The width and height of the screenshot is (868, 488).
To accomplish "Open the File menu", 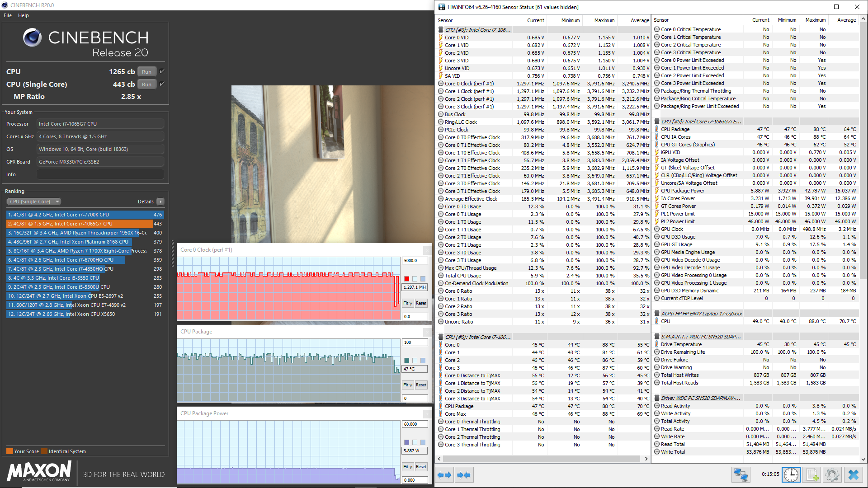I will pyautogui.click(x=8, y=15).
